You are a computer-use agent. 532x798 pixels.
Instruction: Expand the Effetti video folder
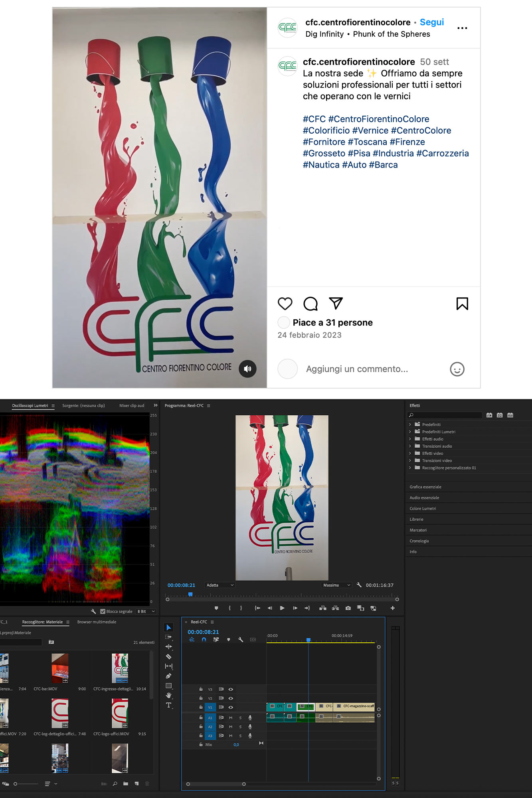pyautogui.click(x=410, y=453)
